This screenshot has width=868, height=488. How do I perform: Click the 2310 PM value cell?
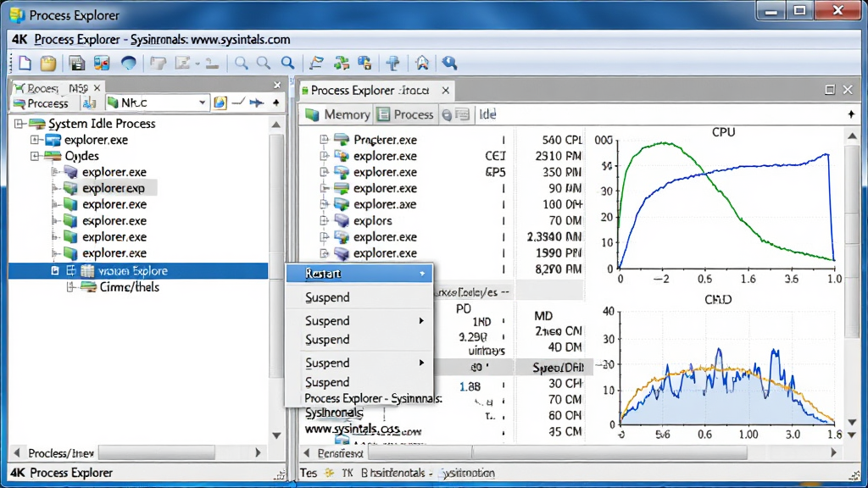point(558,156)
